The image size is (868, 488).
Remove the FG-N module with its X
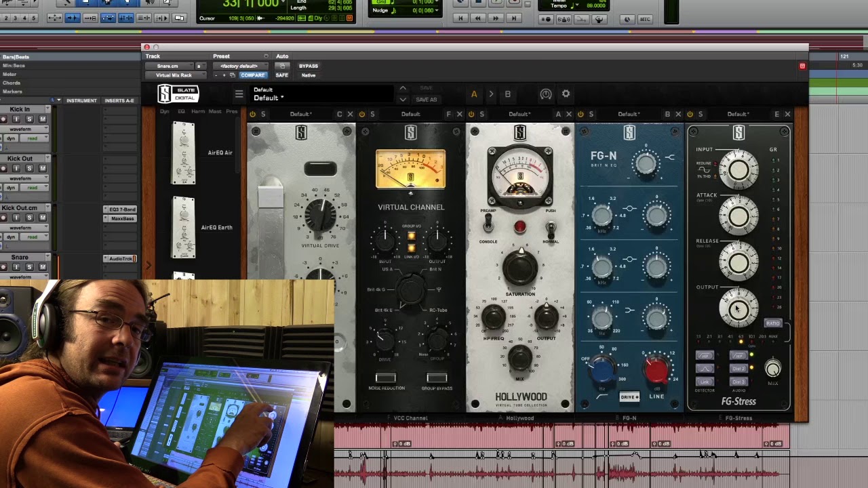[x=678, y=114]
